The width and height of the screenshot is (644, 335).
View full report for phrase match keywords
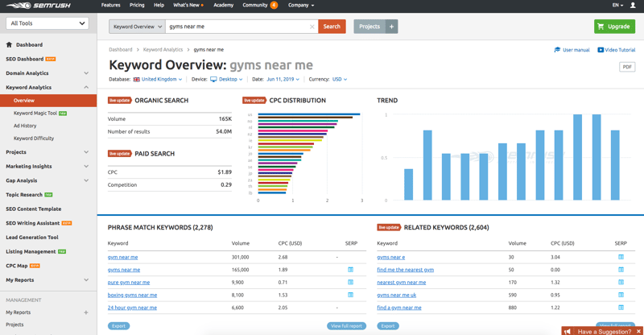(x=347, y=326)
